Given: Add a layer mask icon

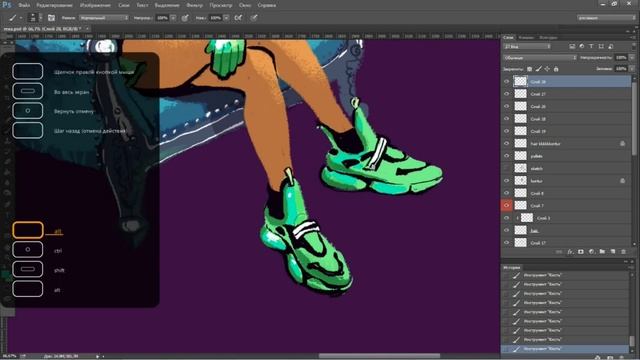Looking at the screenshot, I should pos(581,252).
